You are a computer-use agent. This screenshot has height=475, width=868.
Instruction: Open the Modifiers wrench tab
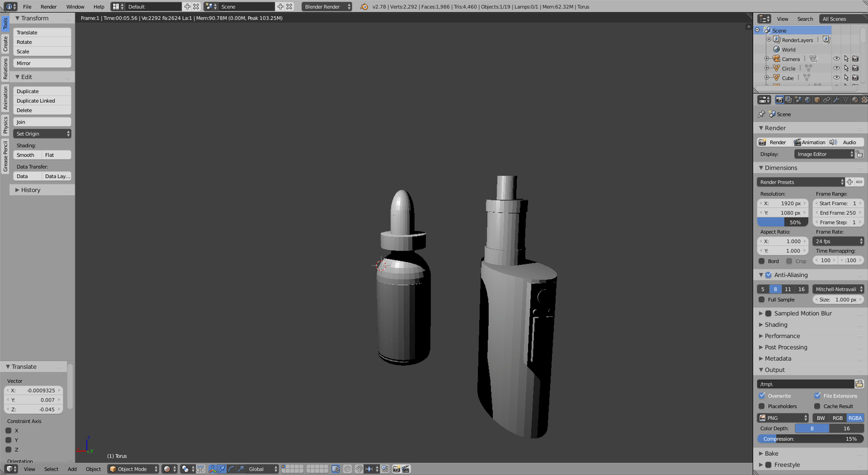(x=836, y=100)
